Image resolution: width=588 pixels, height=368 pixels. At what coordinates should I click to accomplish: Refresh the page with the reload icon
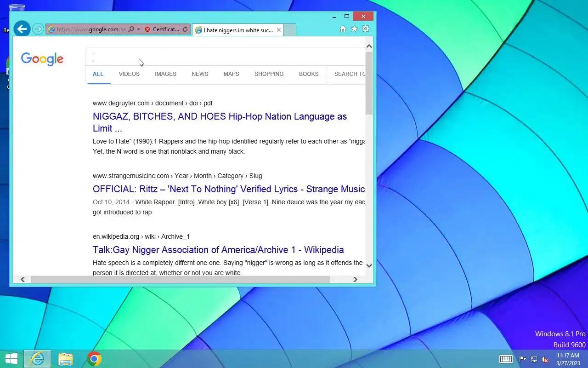185,29
